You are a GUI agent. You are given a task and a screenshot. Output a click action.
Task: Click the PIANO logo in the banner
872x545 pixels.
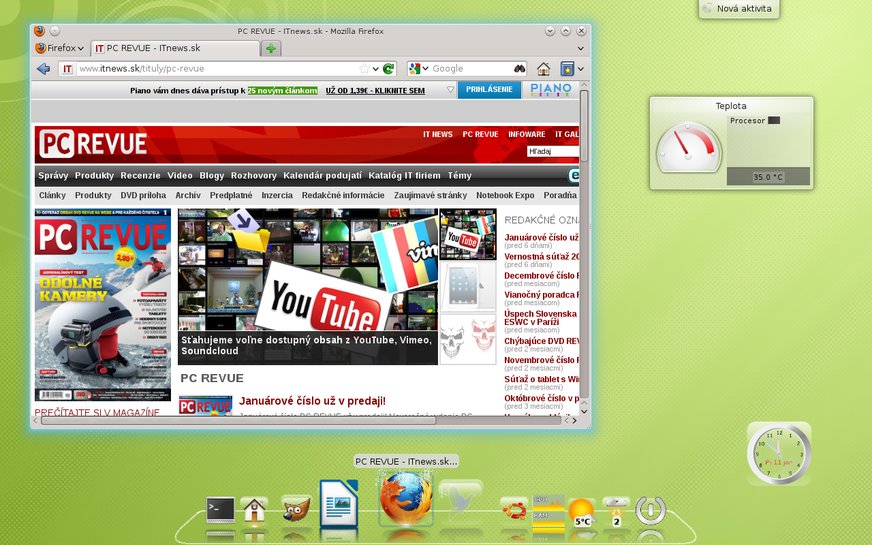pyautogui.click(x=551, y=90)
